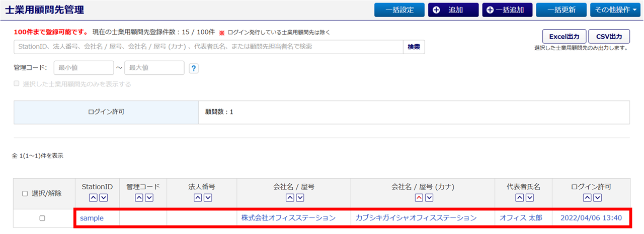
Task: Click the 管理コード 最小値 input field
Action: coord(84,68)
